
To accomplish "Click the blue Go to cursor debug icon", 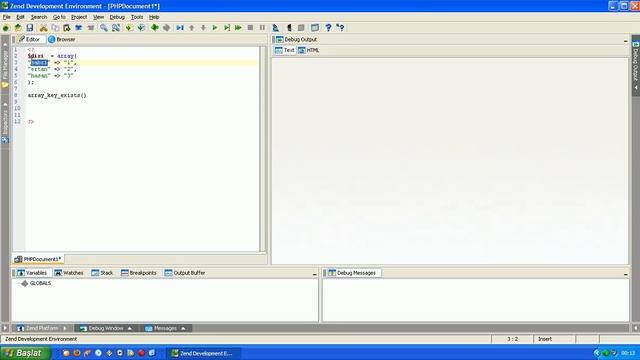I will pos(180,28).
